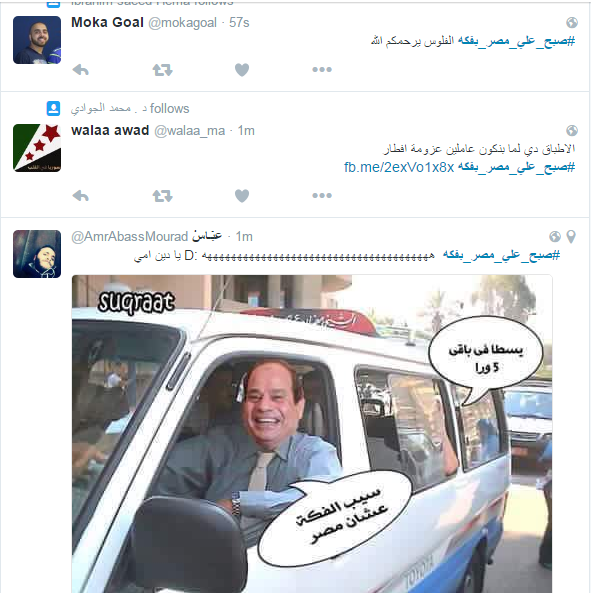Expand more options on walaa awad's tweet
591x593 pixels.
(322, 196)
